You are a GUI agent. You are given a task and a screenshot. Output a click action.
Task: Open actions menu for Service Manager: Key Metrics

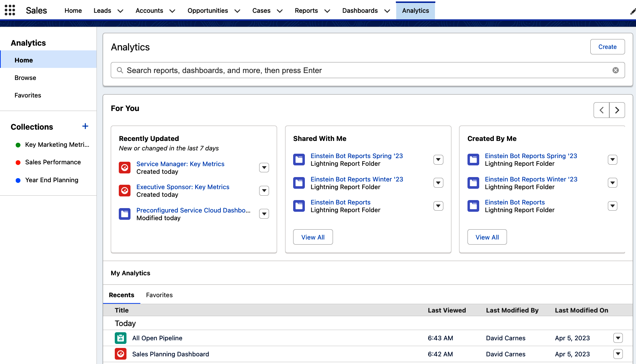click(264, 168)
